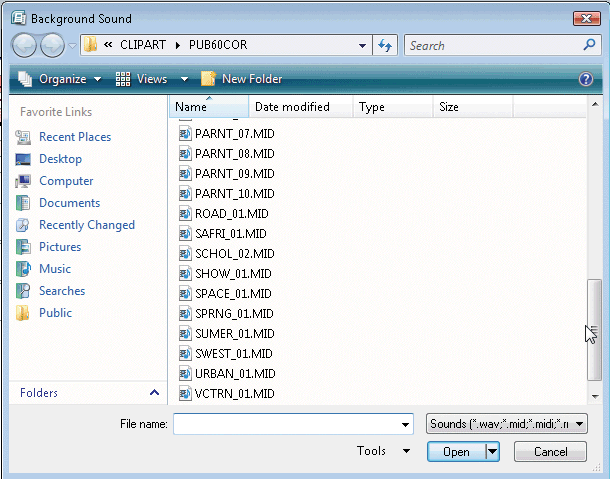Click the Back navigation arrow
Viewport: 610px width, 479px height.
[26, 45]
